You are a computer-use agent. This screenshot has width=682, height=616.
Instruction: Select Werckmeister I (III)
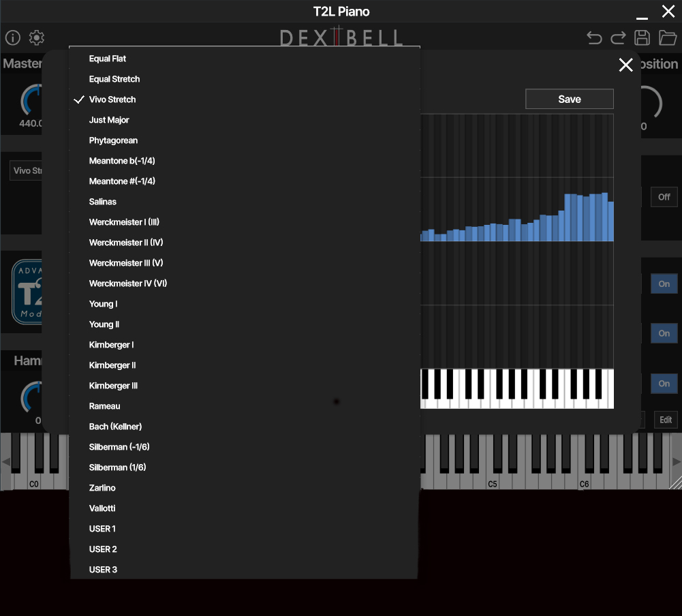pyautogui.click(x=244, y=222)
